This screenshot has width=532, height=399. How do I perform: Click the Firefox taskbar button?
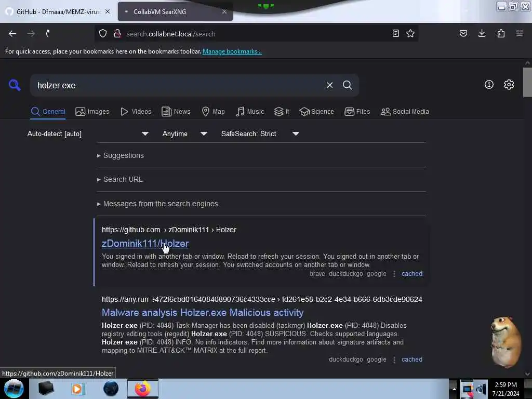[x=143, y=389]
